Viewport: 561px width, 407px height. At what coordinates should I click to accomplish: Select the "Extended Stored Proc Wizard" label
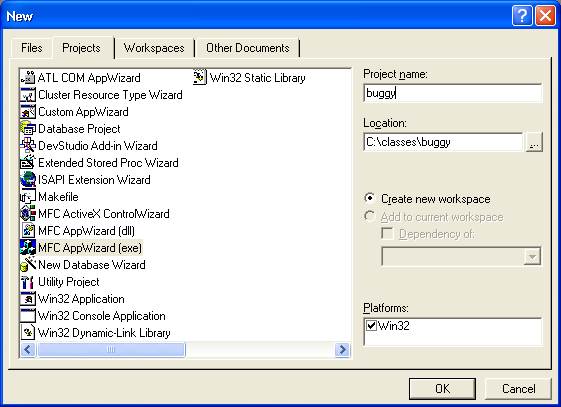(108, 163)
